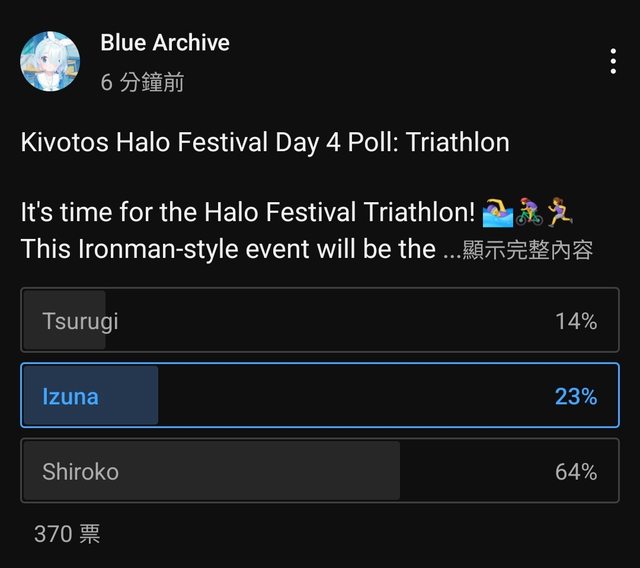Open the three-dot more options menu
The height and width of the screenshot is (568, 640).
pyautogui.click(x=613, y=62)
